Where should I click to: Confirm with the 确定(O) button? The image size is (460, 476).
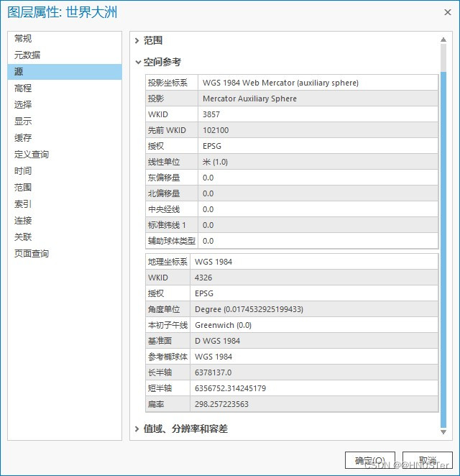370,460
